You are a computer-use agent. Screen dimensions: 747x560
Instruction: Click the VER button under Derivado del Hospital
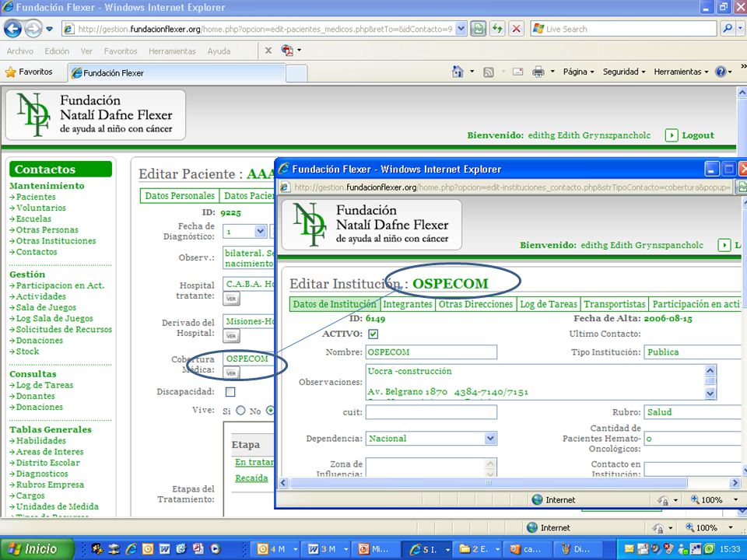pos(231,336)
